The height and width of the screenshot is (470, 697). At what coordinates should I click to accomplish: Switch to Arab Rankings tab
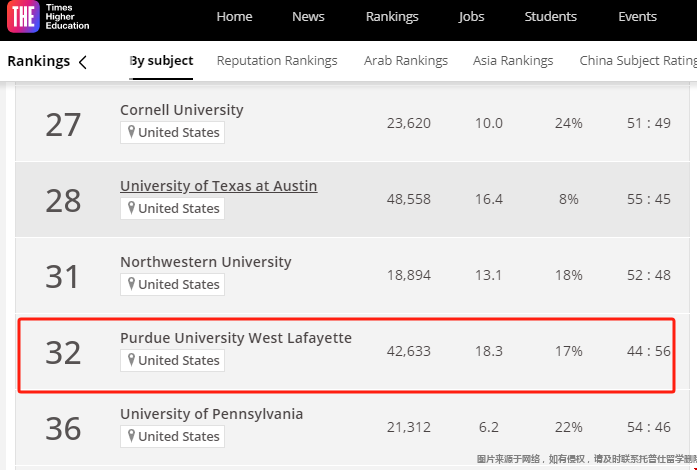(x=406, y=61)
